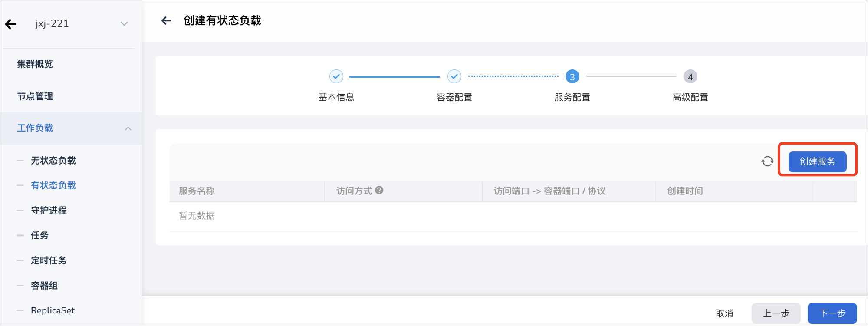Click the 容器配置 step label
868x326 pixels.
point(454,97)
